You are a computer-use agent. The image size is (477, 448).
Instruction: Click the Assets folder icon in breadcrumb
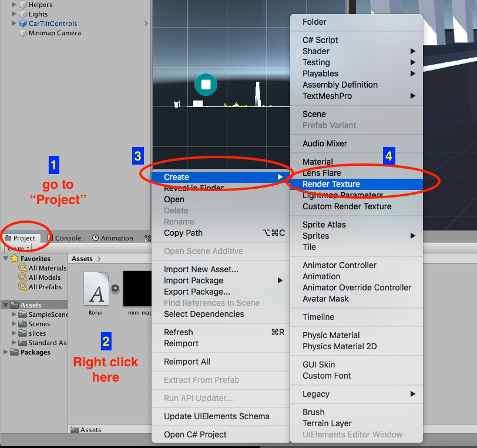[79, 430]
